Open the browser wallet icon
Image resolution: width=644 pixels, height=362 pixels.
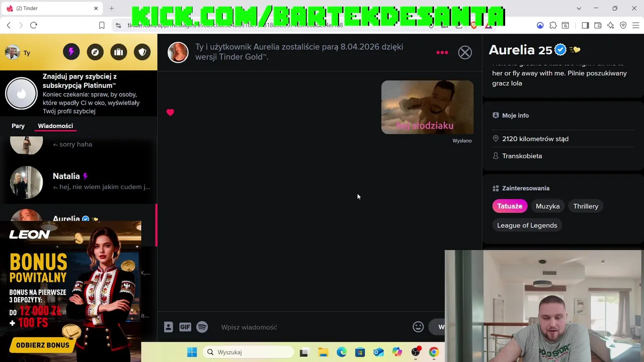(598, 25)
